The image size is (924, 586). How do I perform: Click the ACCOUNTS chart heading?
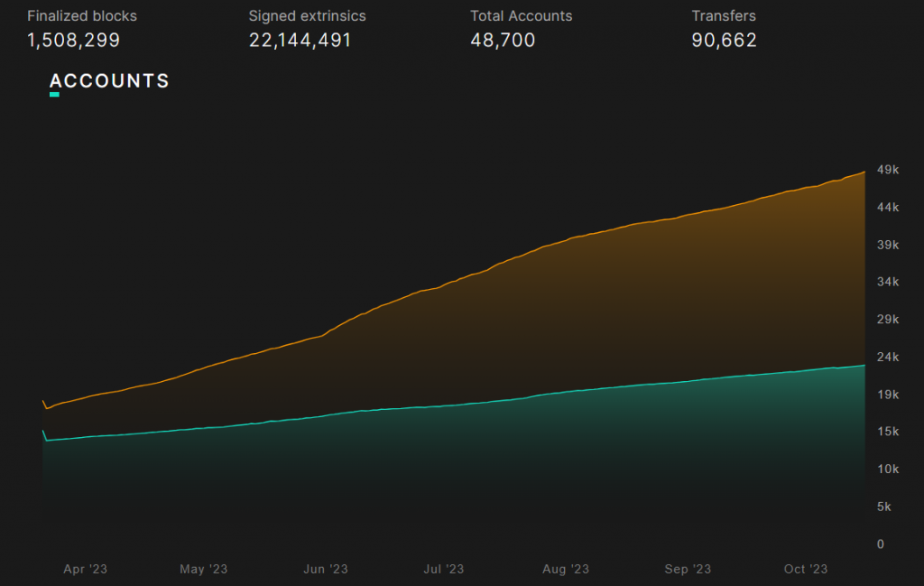[x=109, y=80]
